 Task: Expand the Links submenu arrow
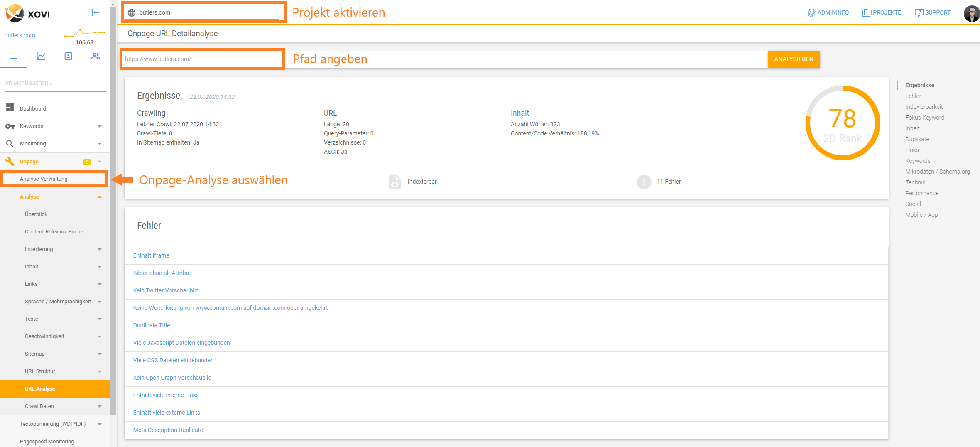[x=100, y=284]
